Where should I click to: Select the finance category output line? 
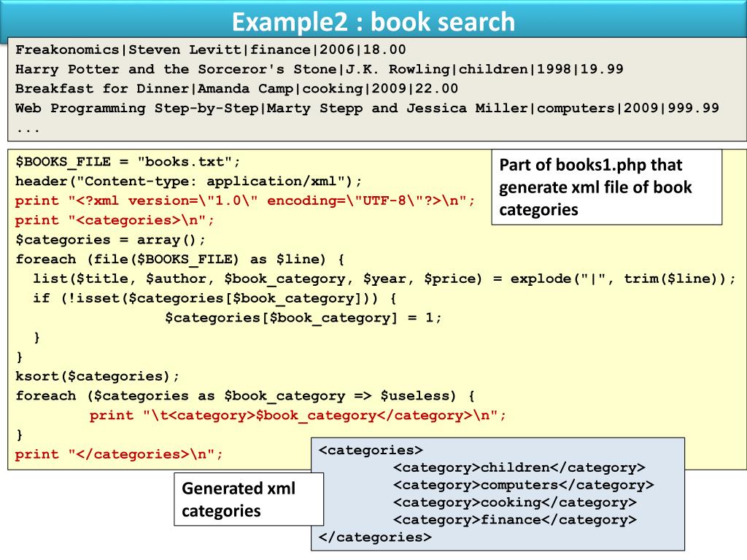click(515, 520)
